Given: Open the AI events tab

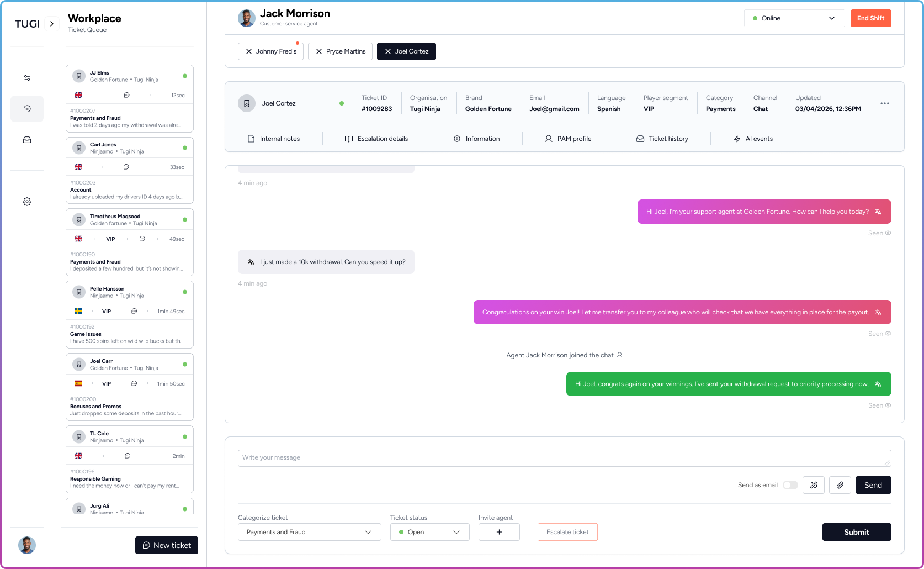Looking at the screenshot, I should 753,139.
